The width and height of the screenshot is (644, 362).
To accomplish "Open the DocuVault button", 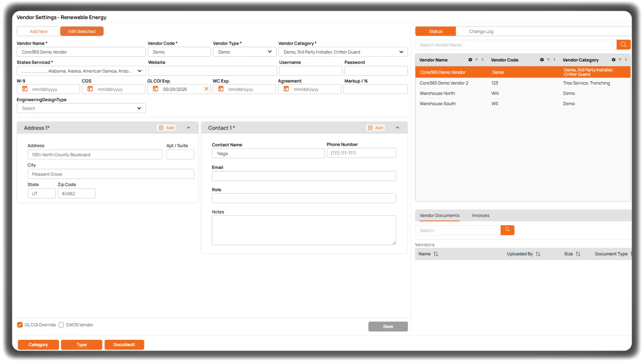I will pyautogui.click(x=124, y=345).
